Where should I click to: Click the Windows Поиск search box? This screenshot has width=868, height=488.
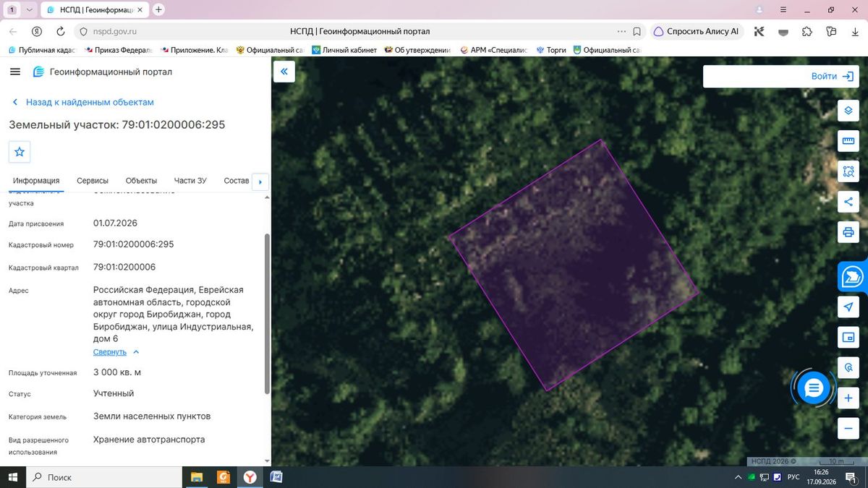[x=103, y=477]
